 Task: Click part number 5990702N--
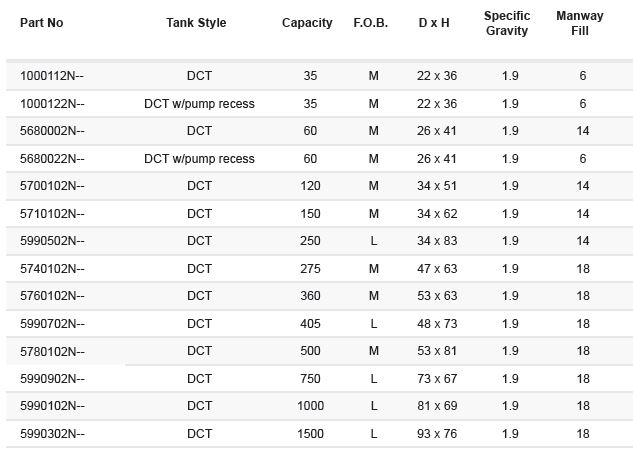click(52, 324)
